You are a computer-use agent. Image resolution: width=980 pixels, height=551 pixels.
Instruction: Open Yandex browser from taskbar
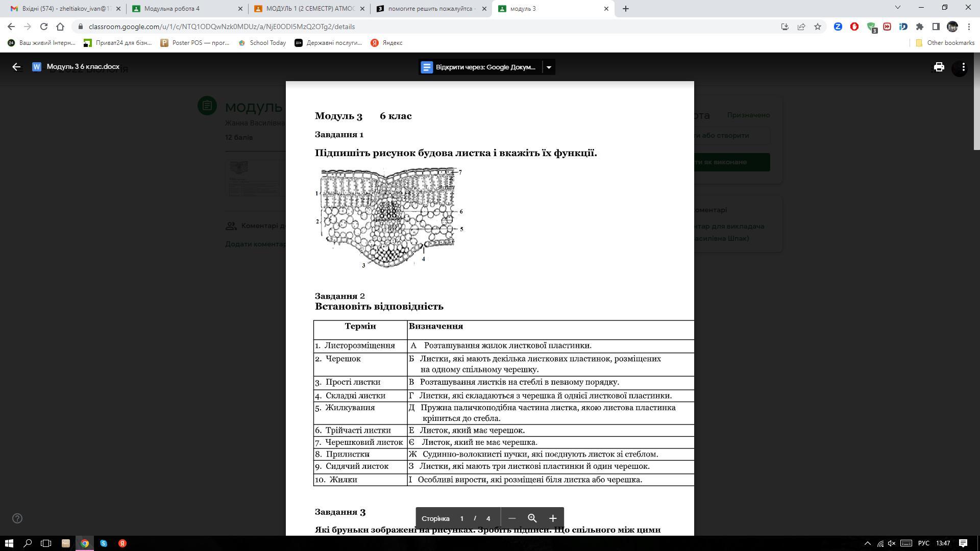[x=122, y=543]
